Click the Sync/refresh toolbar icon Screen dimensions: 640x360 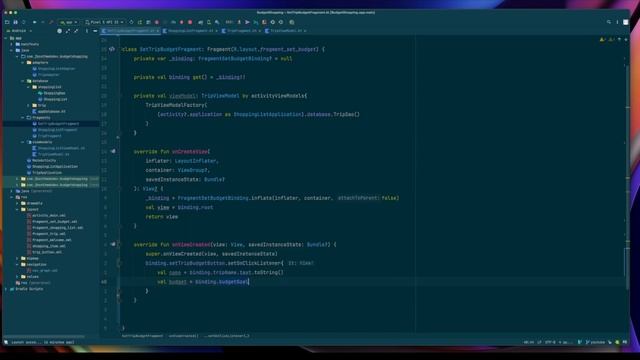[24, 22]
